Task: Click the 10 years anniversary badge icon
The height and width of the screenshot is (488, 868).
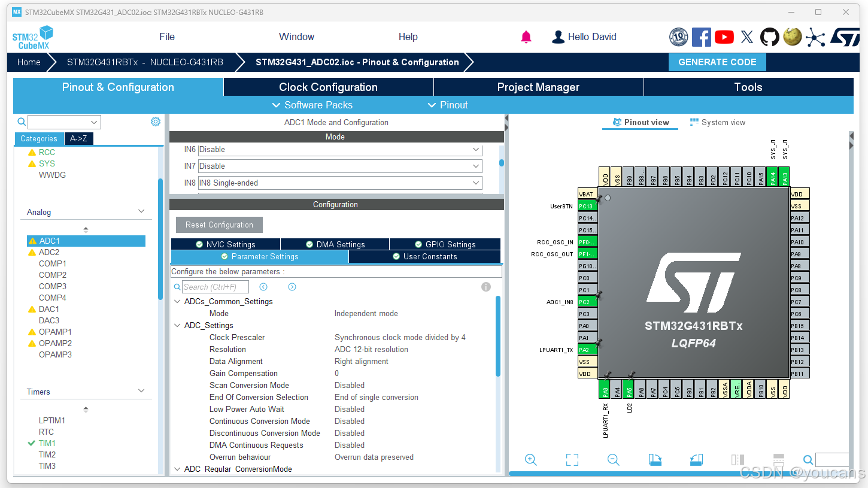Action: (678, 37)
